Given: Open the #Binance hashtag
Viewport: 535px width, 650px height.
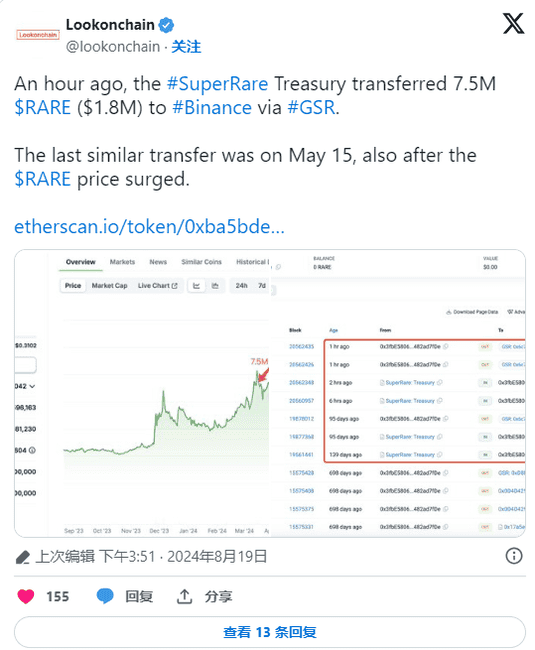Looking at the screenshot, I should 212,108.
